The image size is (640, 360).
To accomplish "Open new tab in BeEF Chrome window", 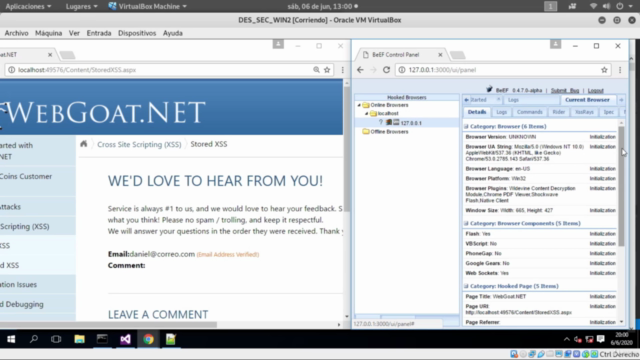I will click(458, 55).
